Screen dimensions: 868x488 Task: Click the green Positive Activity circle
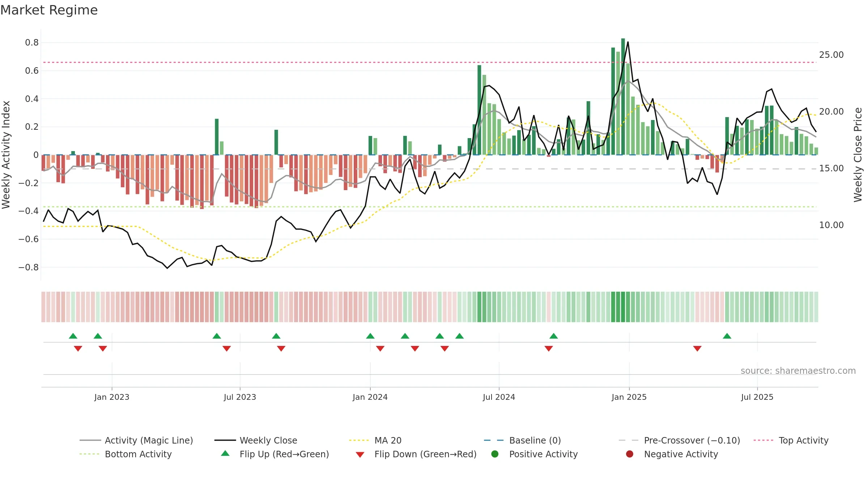[495, 454]
